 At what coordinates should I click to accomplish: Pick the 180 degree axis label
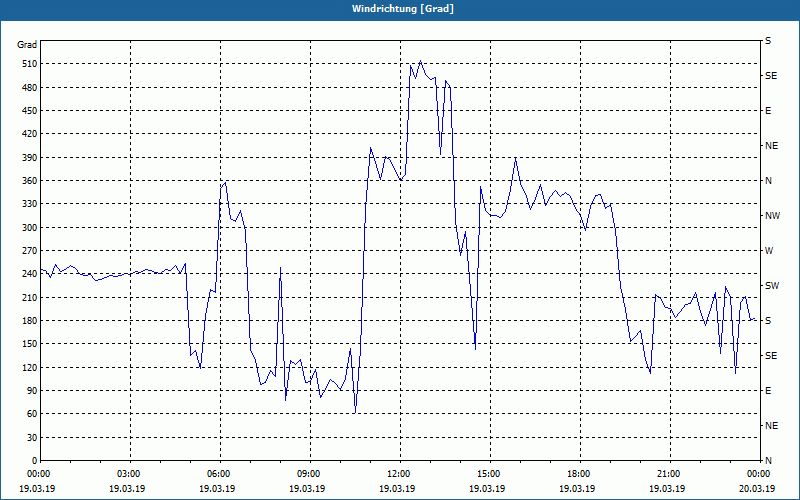point(30,321)
